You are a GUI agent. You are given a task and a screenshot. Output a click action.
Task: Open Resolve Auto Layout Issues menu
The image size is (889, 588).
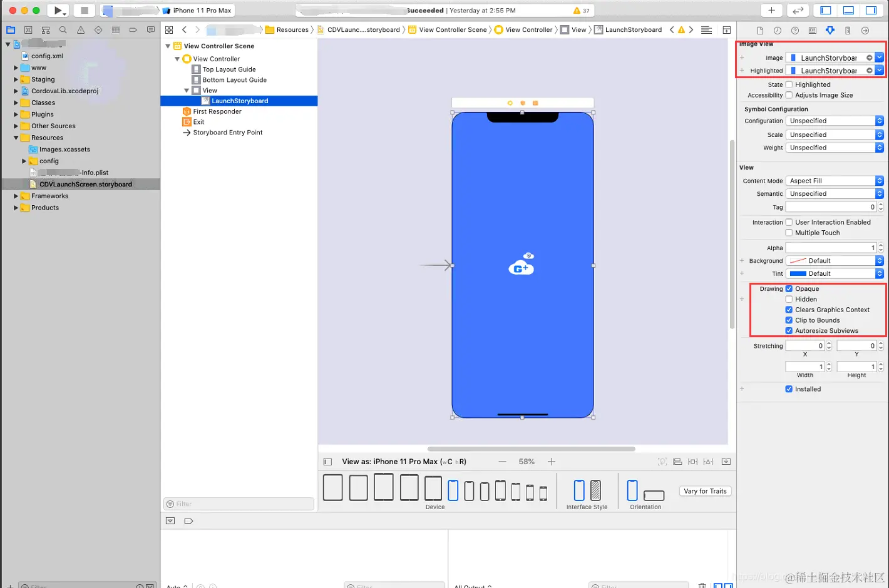(x=708, y=462)
